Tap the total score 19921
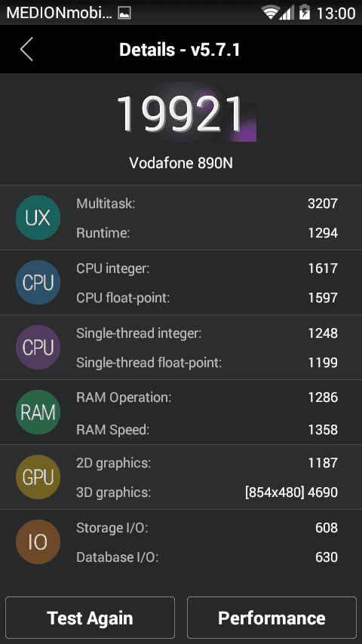This screenshot has width=362, height=644. 181,112
